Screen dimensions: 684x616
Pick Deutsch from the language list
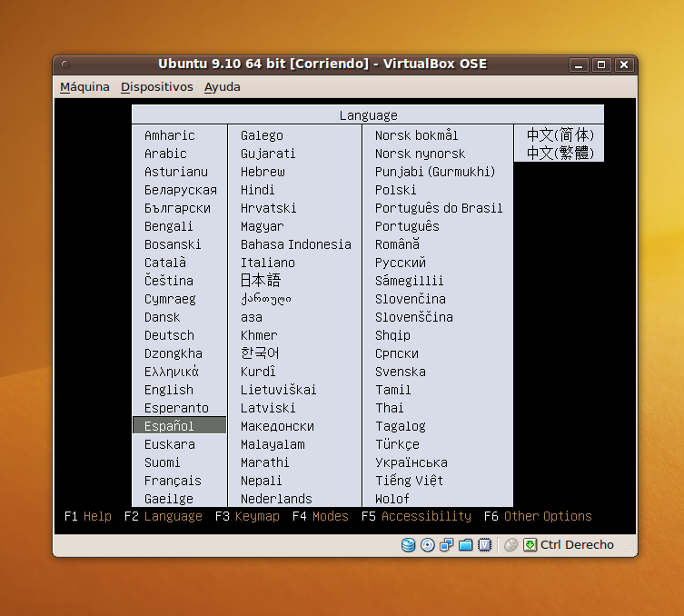pos(169,335)
